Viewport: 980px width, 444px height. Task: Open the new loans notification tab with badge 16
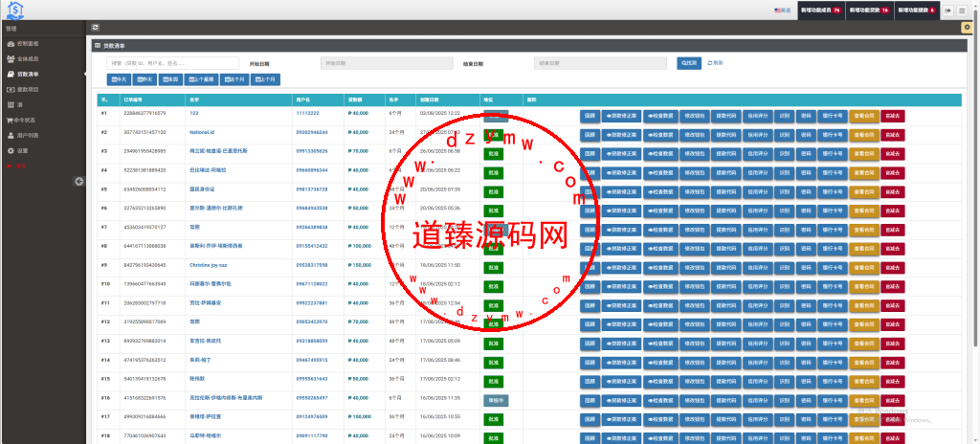coord(870,11)
